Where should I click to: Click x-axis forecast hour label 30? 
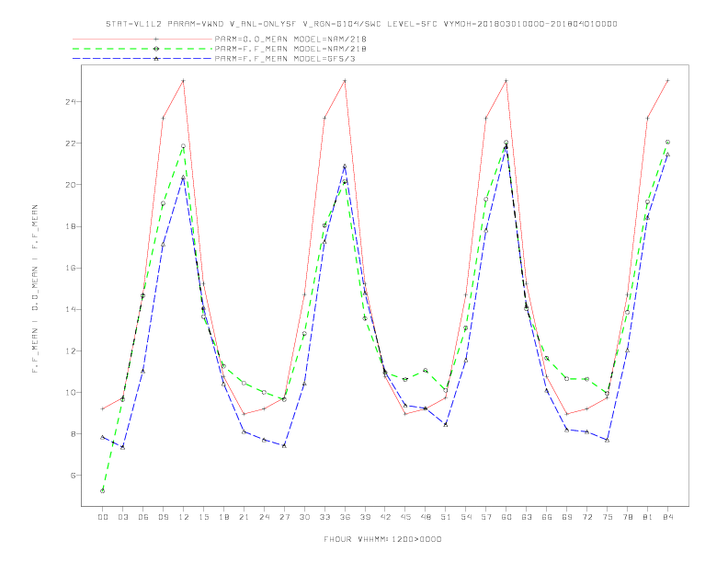[x=304, y=517]
